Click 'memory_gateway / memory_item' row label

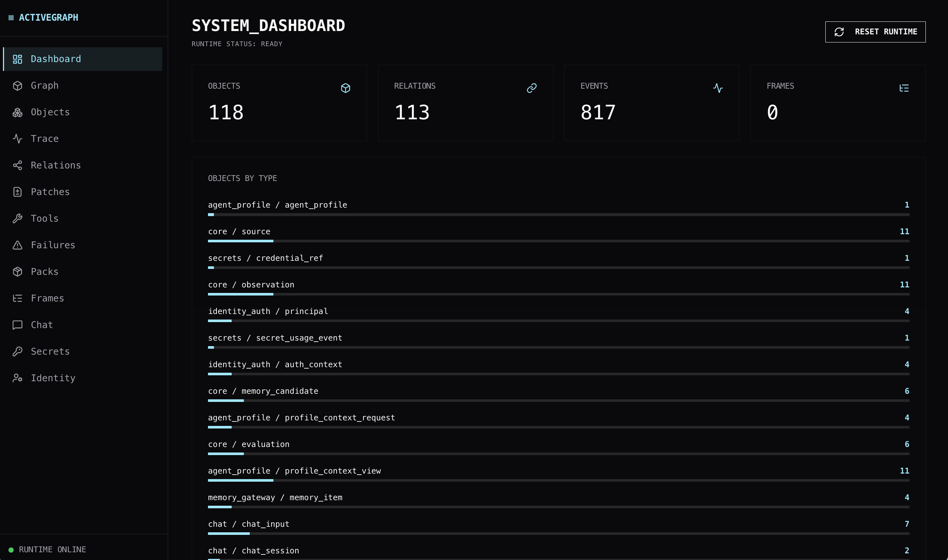(275, 498)
